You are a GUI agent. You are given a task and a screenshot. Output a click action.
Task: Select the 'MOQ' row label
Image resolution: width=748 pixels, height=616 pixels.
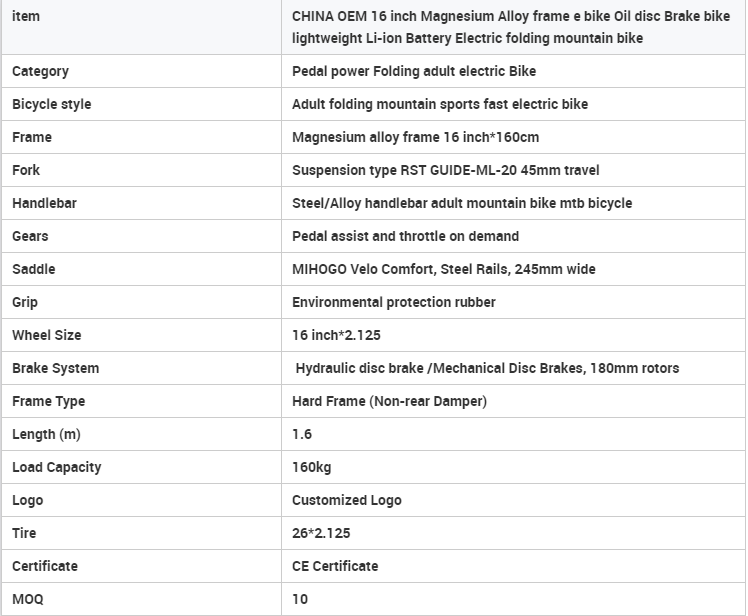(x=28, y=599)
